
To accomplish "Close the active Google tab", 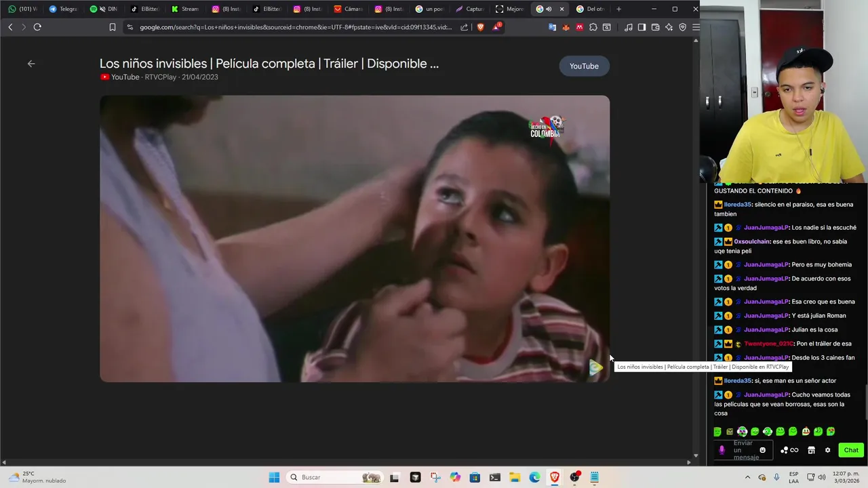I will tap(561, 9).
